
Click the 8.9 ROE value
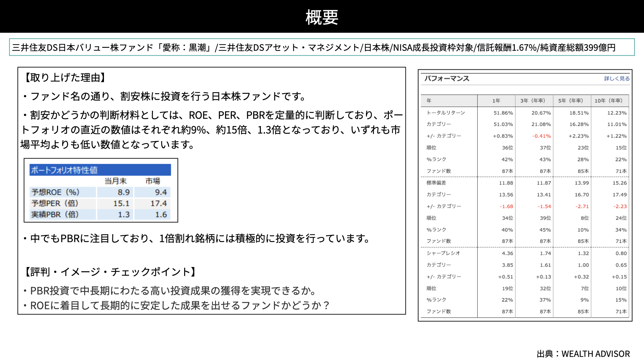tap(124, 192)
